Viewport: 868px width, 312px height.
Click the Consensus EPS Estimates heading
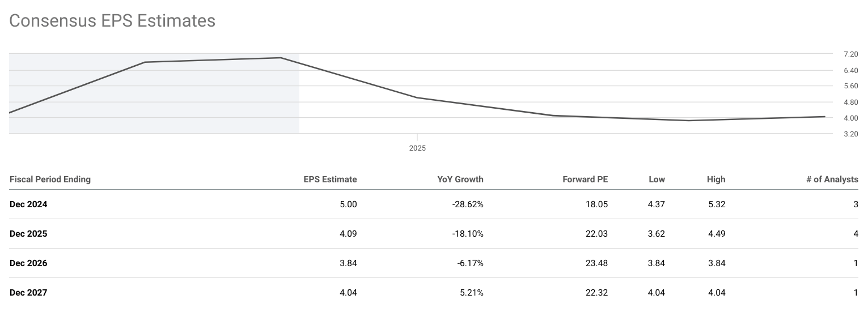tap(112, 21)
